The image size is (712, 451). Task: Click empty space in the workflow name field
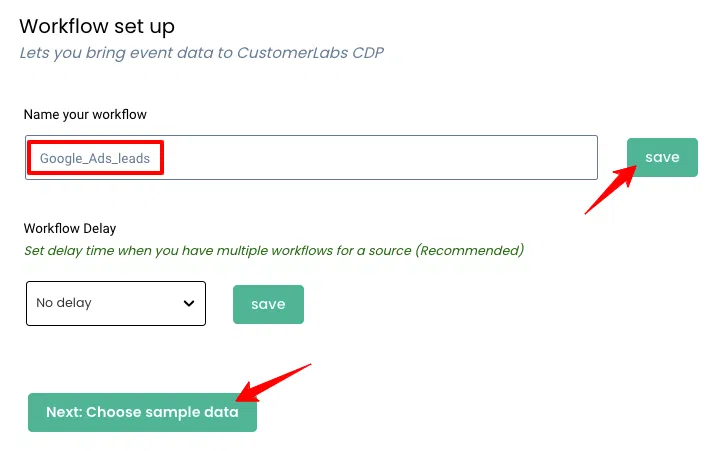click(x=400, y=158)
